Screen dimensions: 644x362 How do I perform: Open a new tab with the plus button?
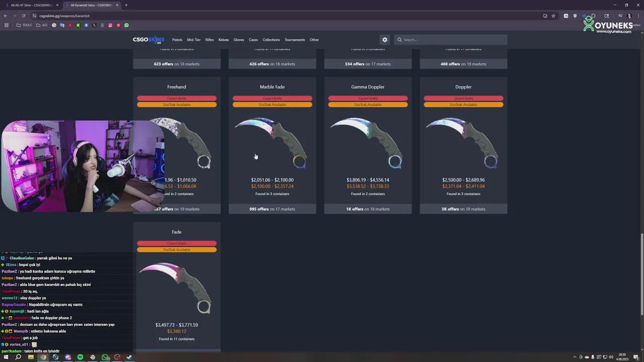click(126, 5)
